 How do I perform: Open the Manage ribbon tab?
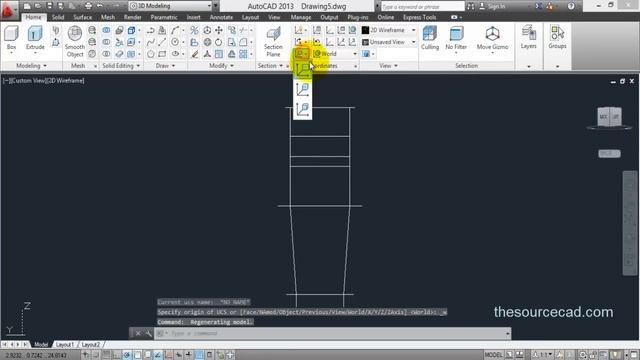(x=301, y=18)
